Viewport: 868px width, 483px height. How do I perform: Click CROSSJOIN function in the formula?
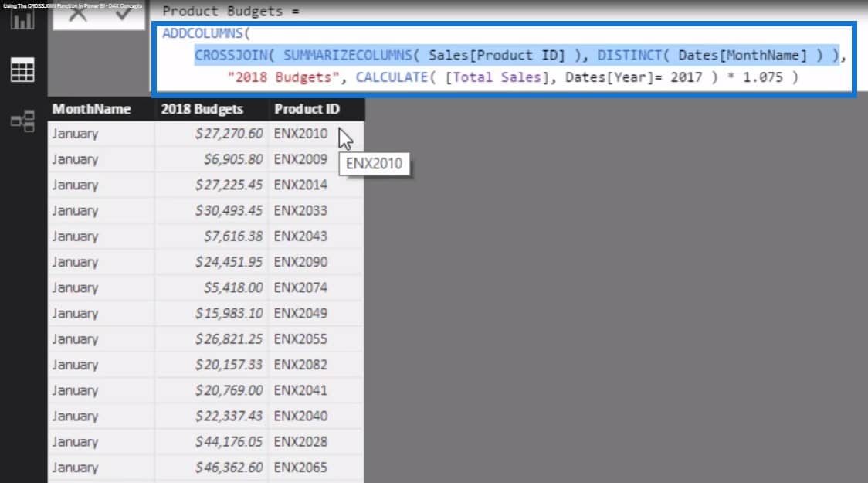click(x=231, y=56)
